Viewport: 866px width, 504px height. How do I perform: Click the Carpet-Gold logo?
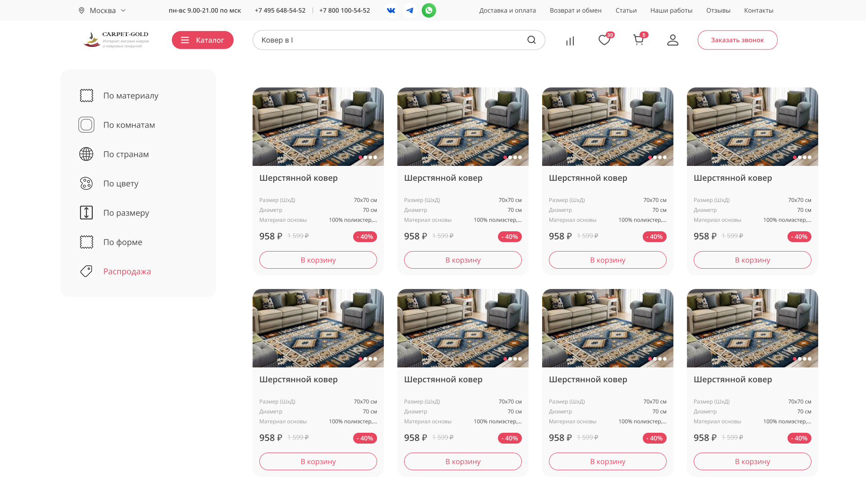pos(116,40)
